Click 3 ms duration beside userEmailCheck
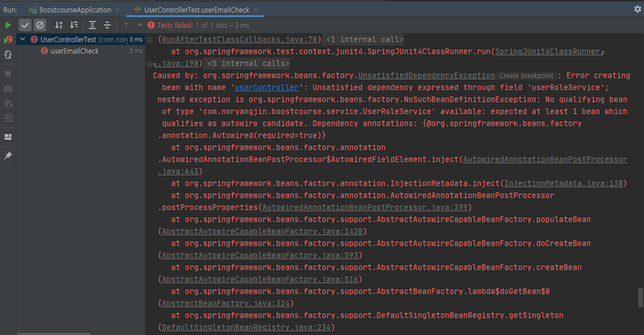644x335 pixels. pyautogui.click(x=136, y=51)
